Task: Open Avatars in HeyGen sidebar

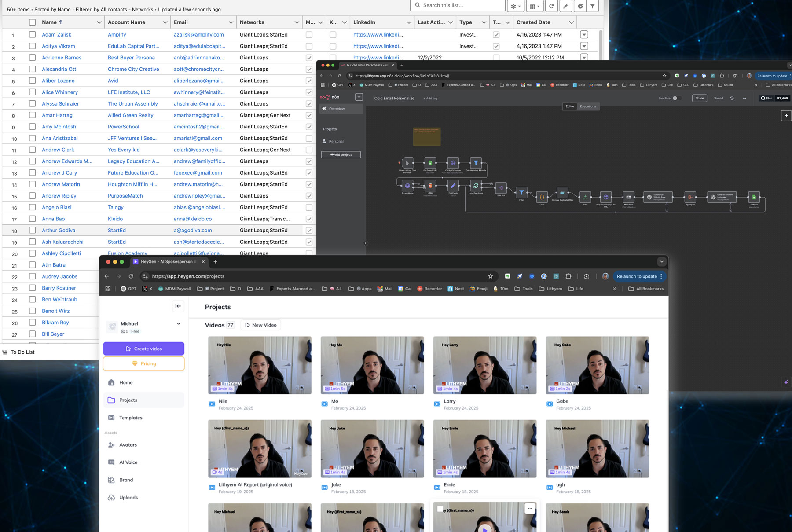Action: tap(128, 445)
